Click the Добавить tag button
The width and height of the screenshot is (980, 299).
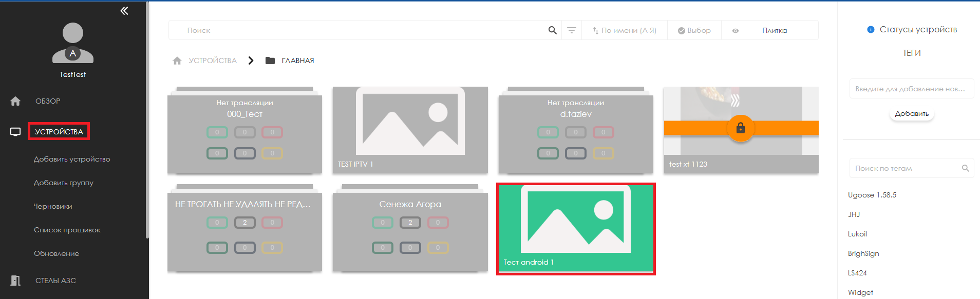point(912,114)
